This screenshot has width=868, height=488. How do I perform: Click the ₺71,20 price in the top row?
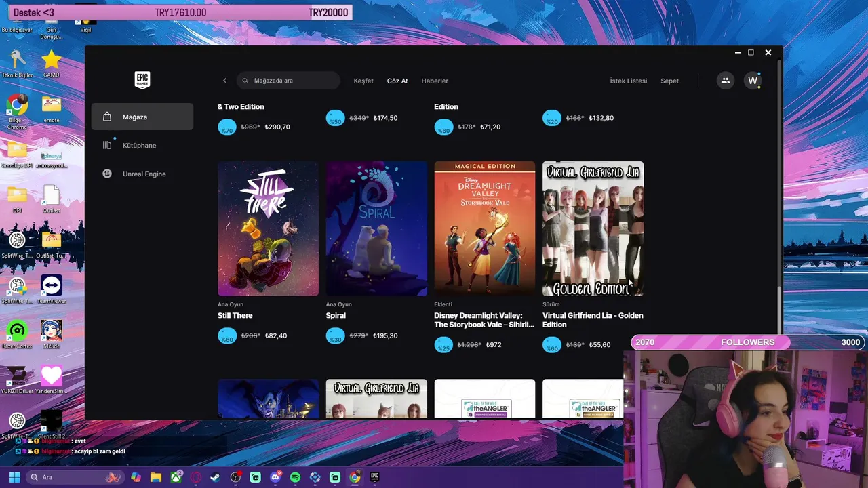490,127
